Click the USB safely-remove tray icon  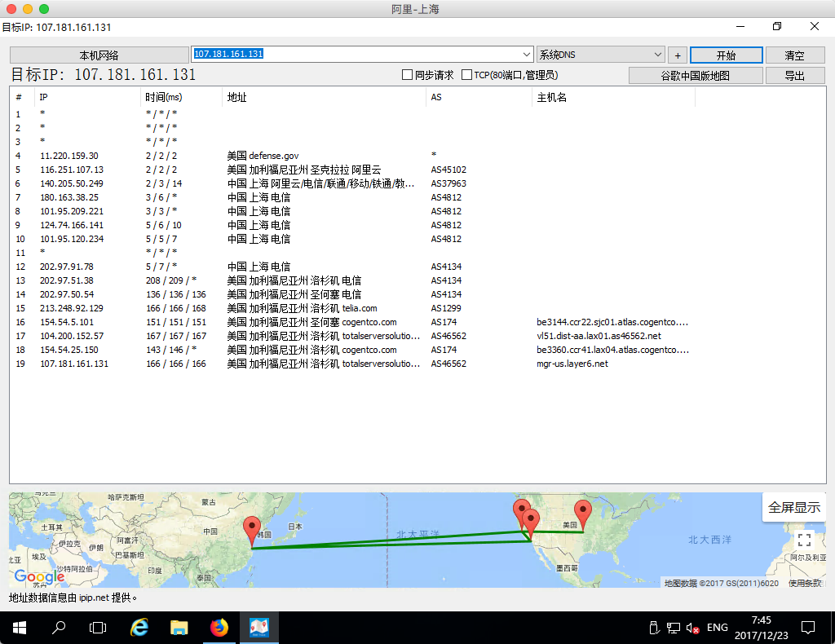[655, 628]
